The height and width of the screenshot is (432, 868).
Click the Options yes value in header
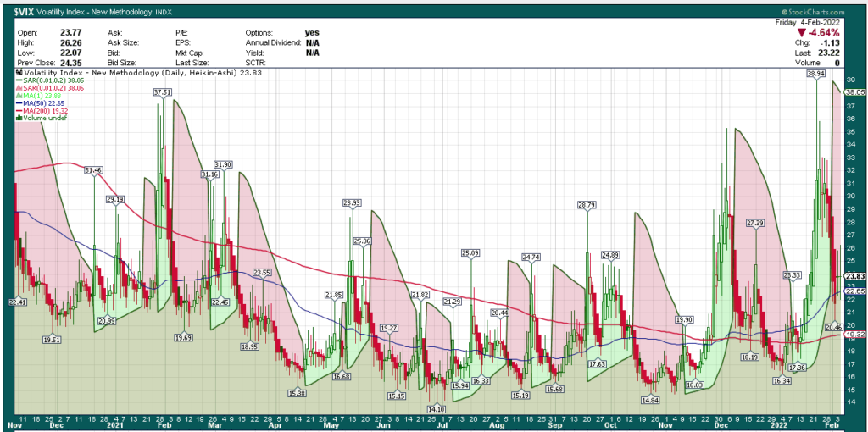(x=312, y=33)
